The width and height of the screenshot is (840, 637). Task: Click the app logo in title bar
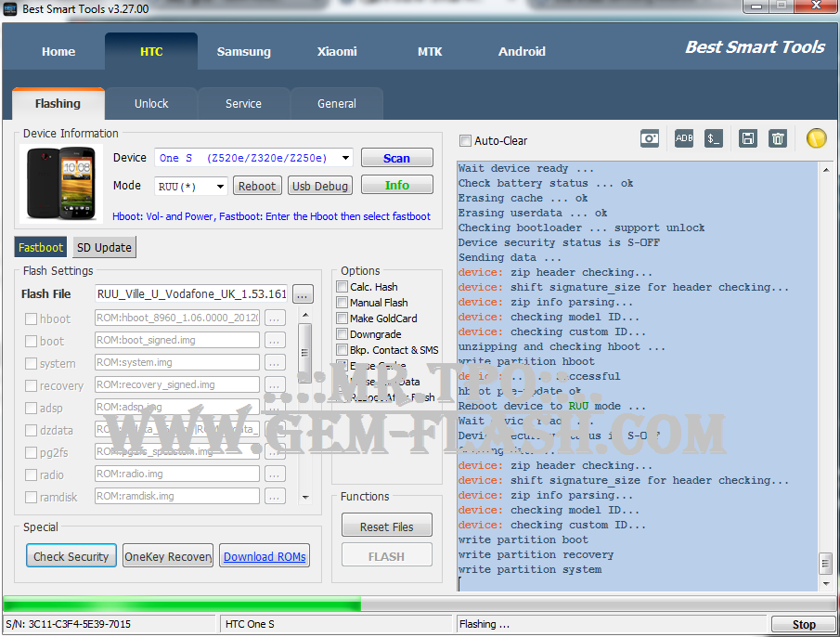click(x=9, y=9)
